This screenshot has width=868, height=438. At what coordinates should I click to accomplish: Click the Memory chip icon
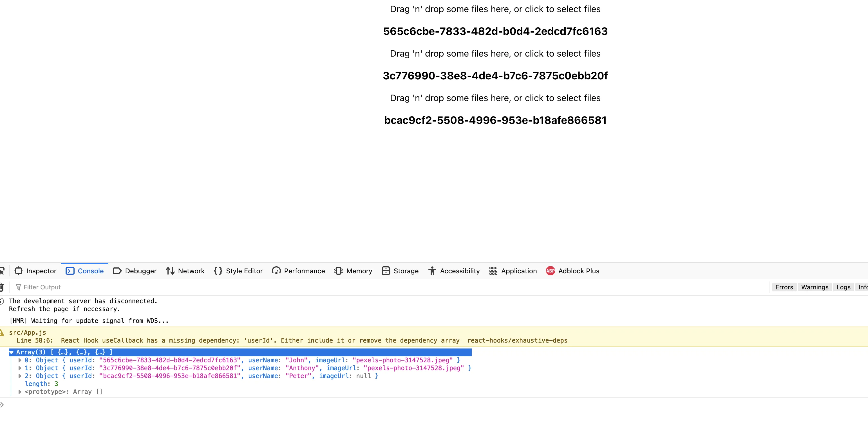pos(338,271)
